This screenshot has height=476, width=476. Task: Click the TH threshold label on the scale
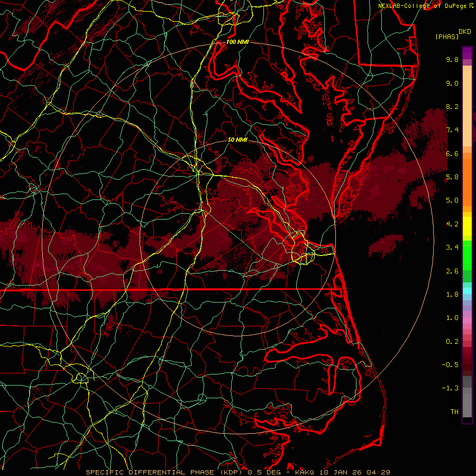[x=454, y=411]
